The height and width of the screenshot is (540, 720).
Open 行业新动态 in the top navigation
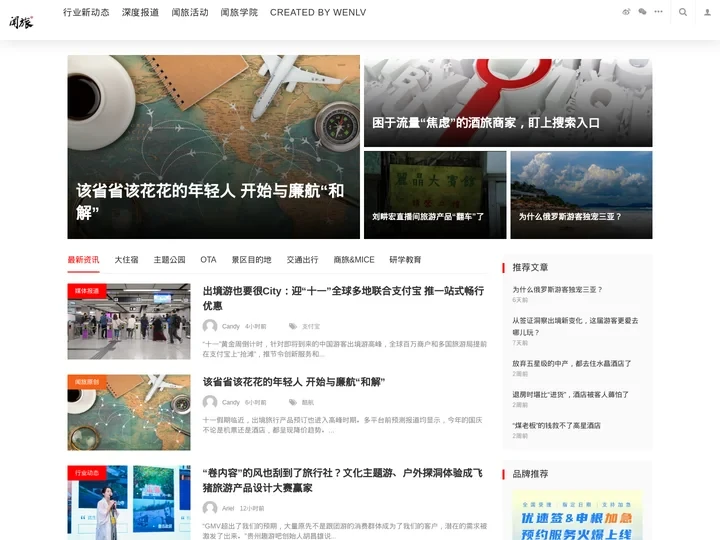(86, 12)
